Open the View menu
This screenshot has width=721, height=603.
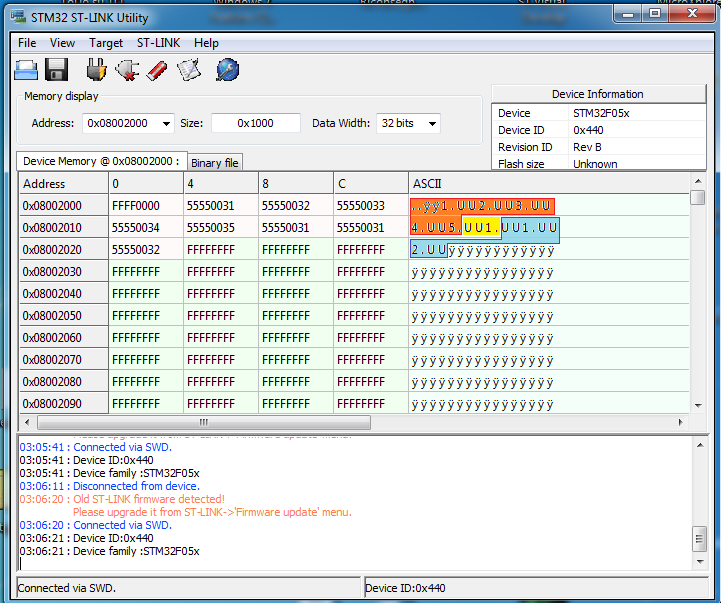coord(62,43)
